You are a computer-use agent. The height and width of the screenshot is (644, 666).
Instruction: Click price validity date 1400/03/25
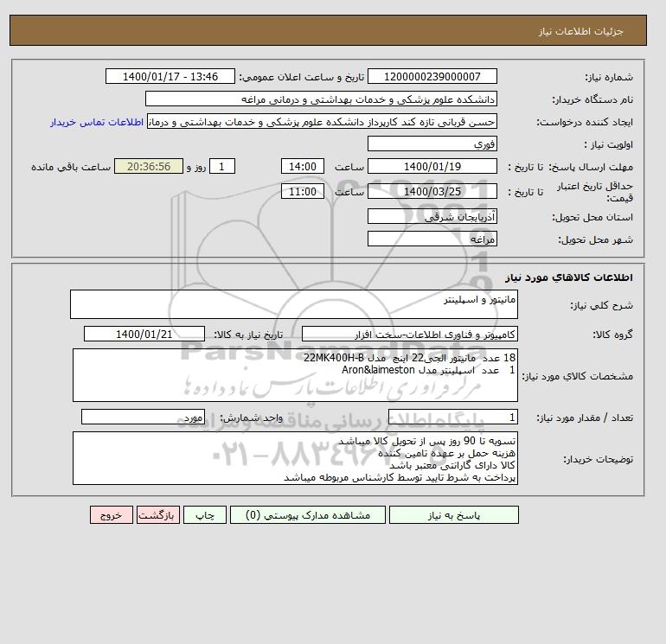coord(432,191)
